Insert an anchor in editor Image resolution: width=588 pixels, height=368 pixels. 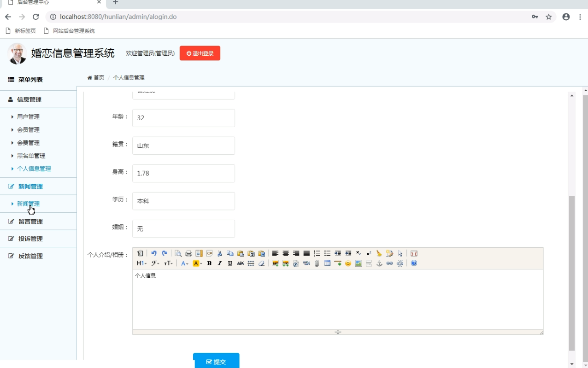(379, 263)
